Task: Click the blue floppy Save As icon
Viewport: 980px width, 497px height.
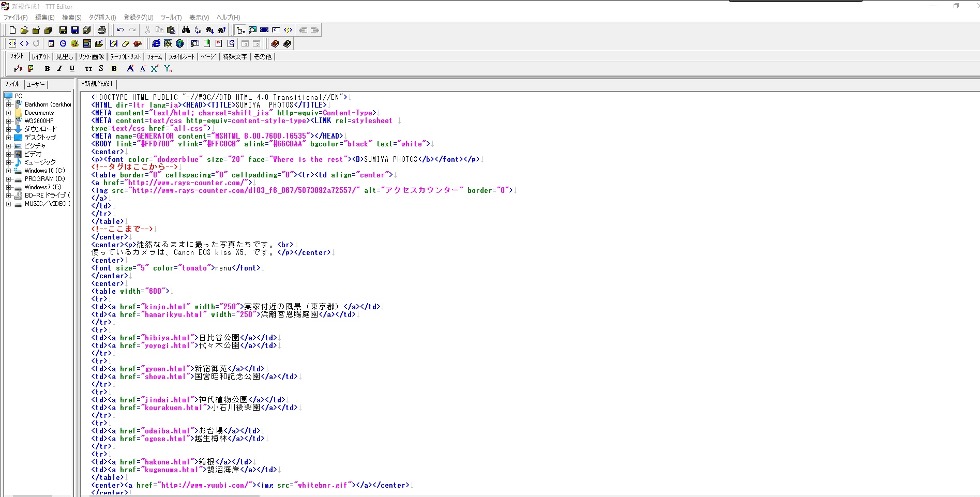Action: (x=75, y=30)
